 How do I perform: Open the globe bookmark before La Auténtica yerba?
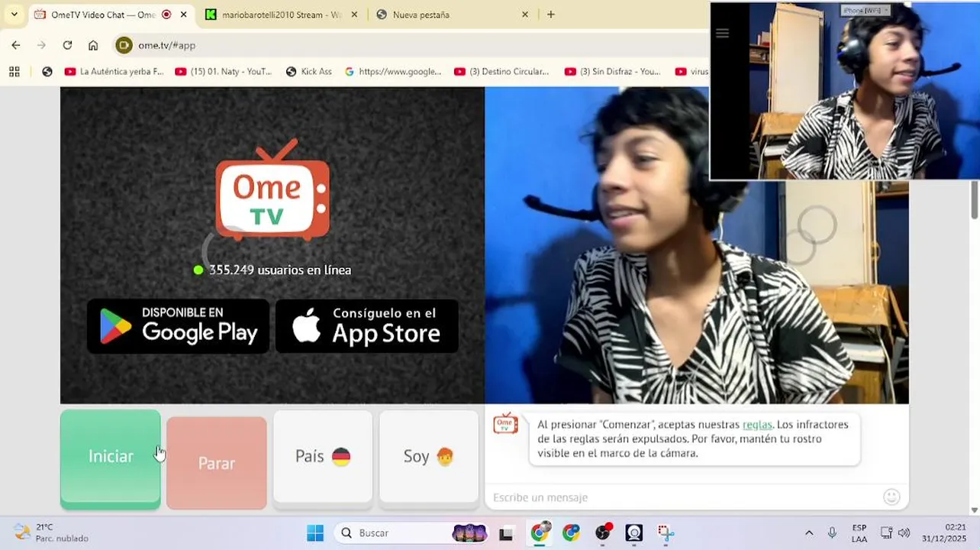47,71
